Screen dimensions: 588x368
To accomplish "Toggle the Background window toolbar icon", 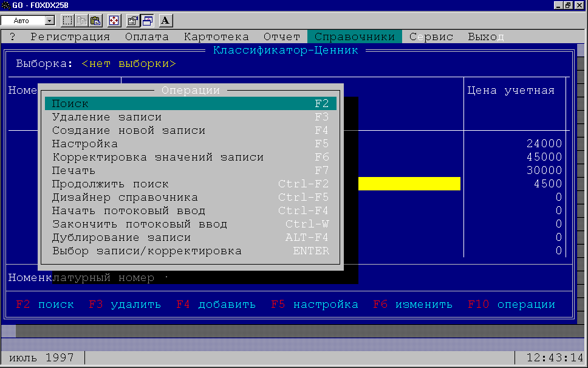I will click(147, 21).
